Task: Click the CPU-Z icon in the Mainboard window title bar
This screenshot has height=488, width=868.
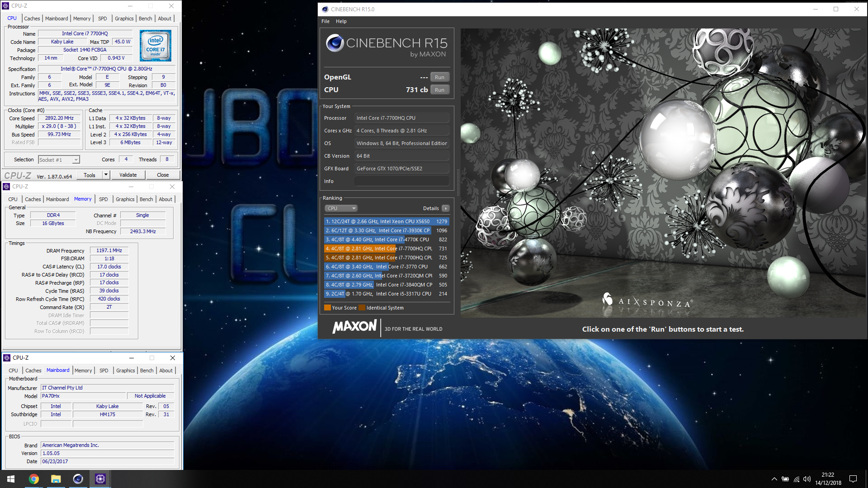Action: point(7,358)
